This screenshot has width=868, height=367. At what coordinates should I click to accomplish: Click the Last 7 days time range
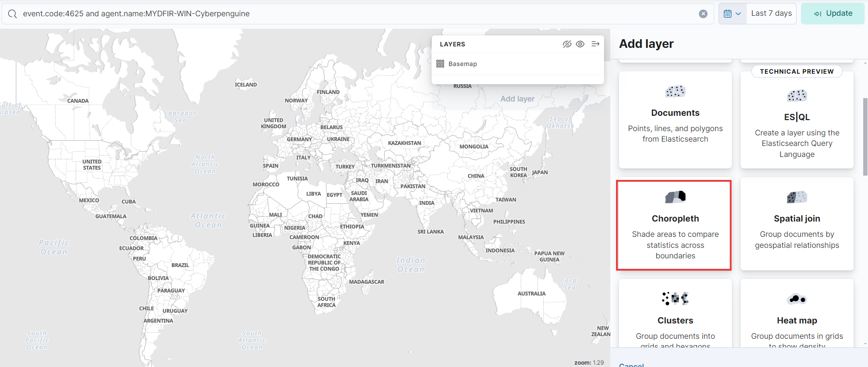coord(771,13)
